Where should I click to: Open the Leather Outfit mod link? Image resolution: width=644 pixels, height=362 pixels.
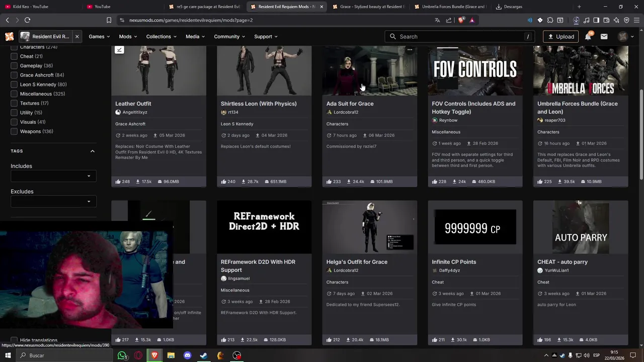coord(133,104)
